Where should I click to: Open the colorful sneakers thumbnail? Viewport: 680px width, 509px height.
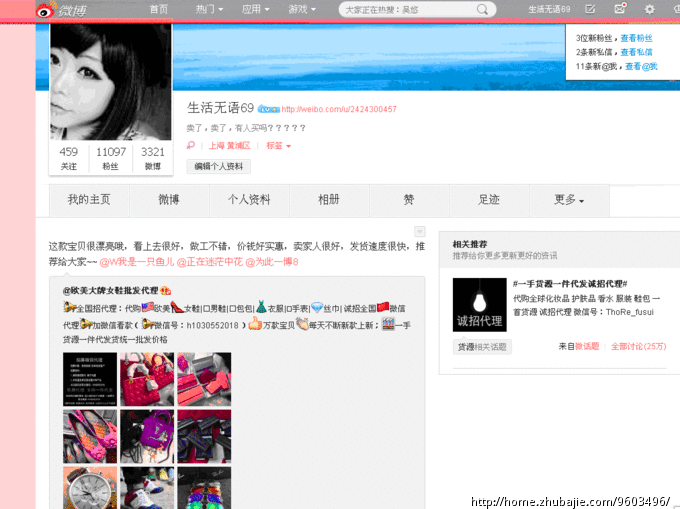point(147,488)
